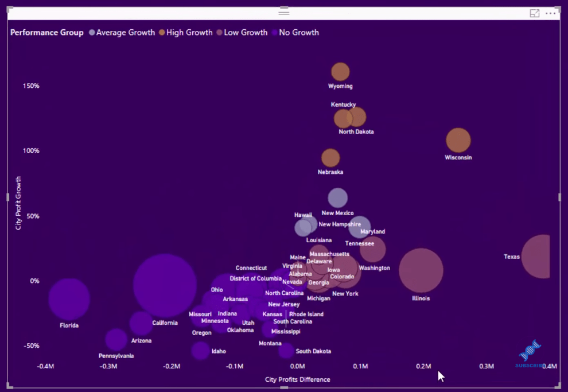Click the North Dakota data label
568x392 pixels.
point(356,131)
